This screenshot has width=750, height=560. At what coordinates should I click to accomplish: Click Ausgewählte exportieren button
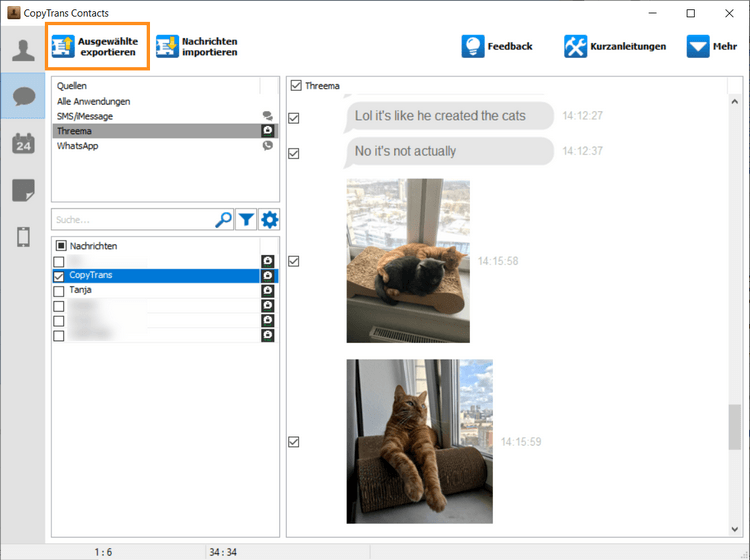97,46
